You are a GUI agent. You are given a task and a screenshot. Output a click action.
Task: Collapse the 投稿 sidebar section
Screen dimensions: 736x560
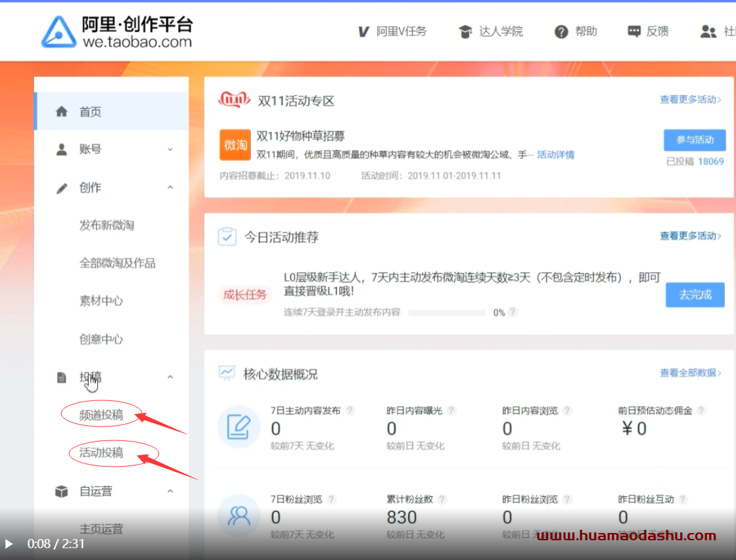(x=170, y=377)
